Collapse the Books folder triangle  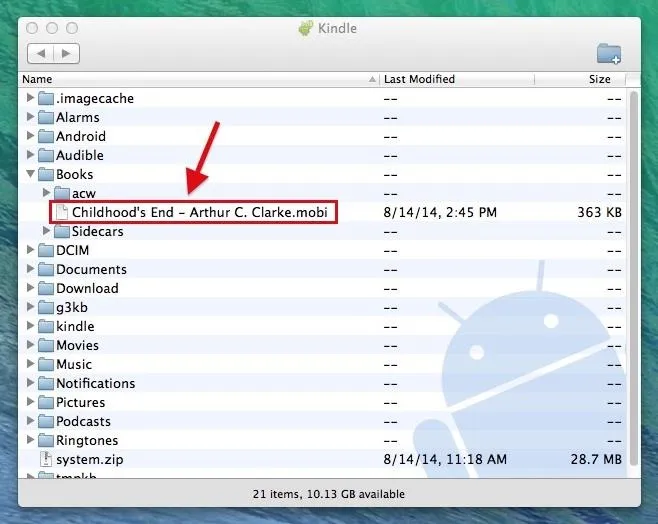[30, 174]
